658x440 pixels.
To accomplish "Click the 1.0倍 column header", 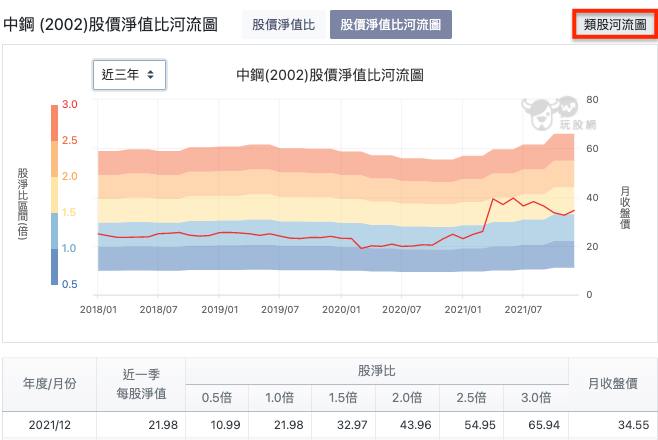I will 280,398.
